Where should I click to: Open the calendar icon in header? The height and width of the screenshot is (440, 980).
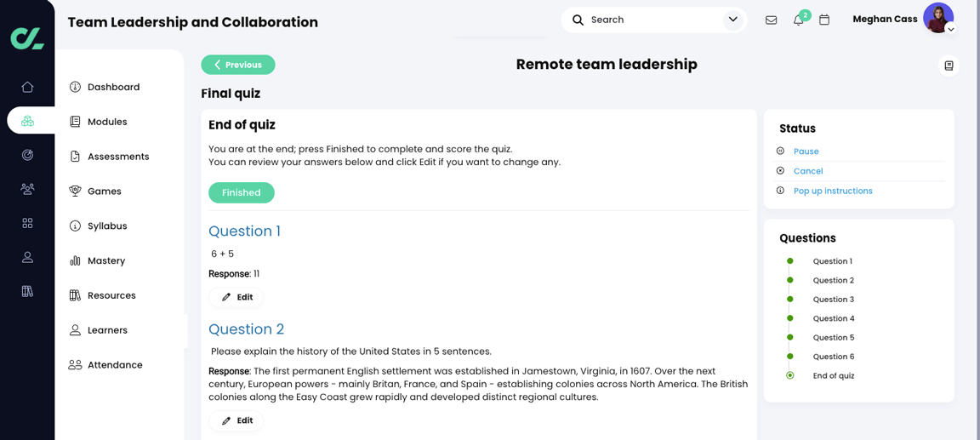(824, 20)
